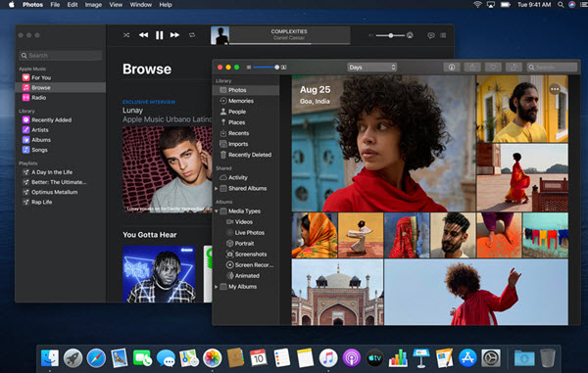Open Videos media type
Viewport: 588px width, 373px height.
pos(246,222)
